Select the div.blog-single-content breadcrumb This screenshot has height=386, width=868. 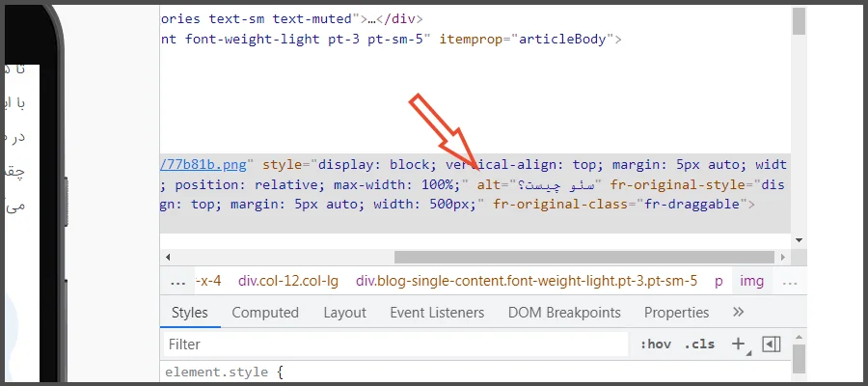tap(526, 282)
